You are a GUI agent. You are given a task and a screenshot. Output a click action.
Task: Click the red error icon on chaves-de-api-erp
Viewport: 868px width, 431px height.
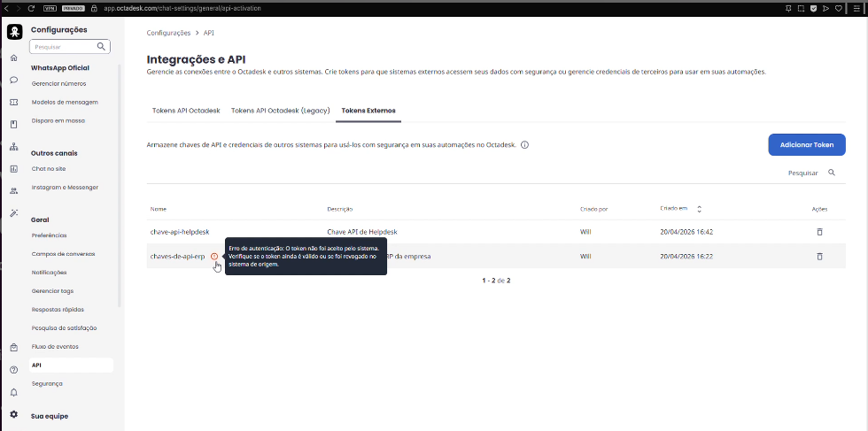214,256
